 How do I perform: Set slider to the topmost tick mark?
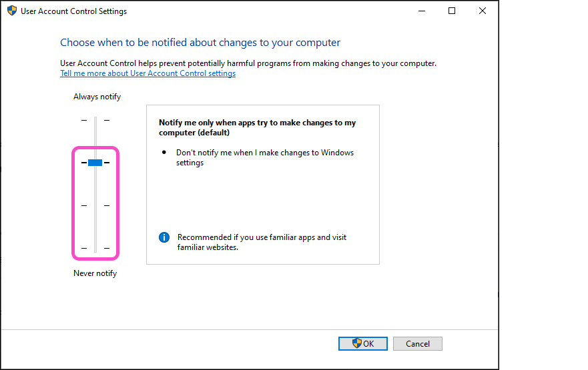pos(95,120)
